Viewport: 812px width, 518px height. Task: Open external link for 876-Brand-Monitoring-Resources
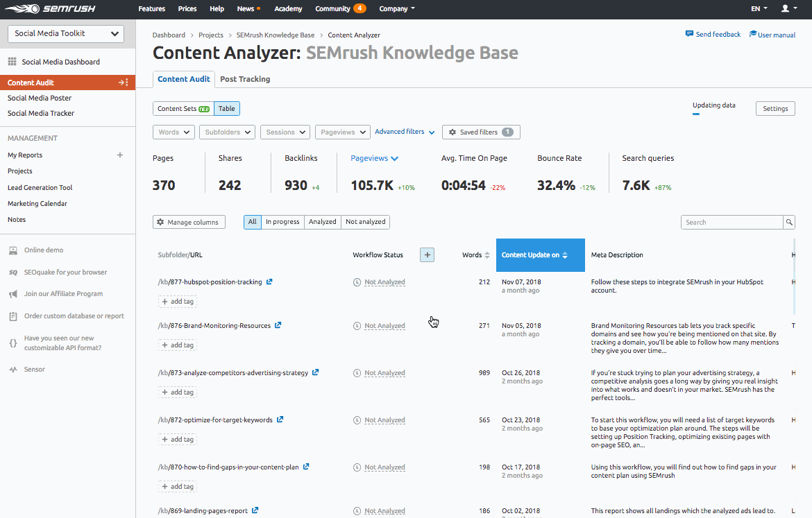click(278, 325)
